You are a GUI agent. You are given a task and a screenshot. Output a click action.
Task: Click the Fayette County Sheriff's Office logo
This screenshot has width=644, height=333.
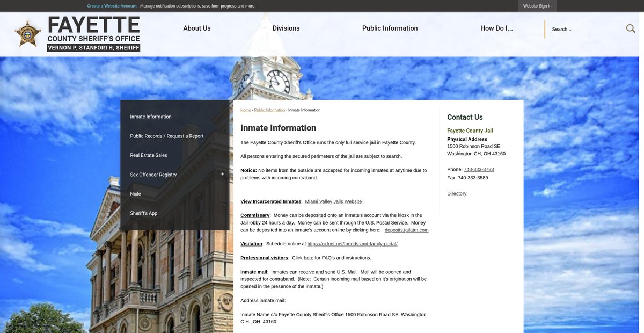(x=77, y=33)
